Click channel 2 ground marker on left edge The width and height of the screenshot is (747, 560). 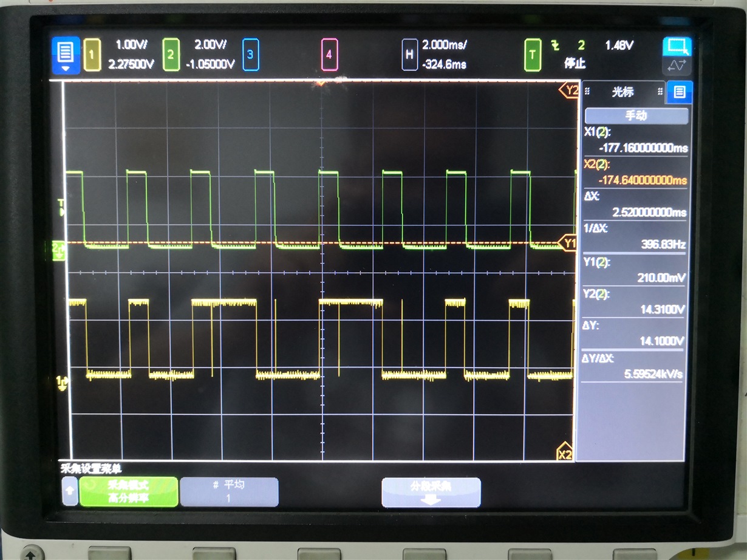(x=60, y=250)
